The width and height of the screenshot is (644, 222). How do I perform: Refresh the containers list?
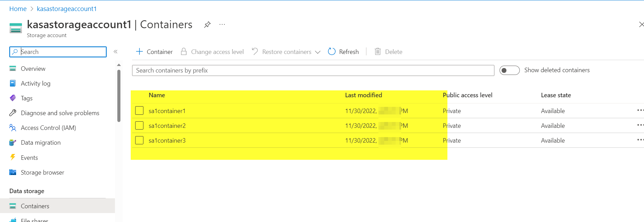tap(343, 52)
